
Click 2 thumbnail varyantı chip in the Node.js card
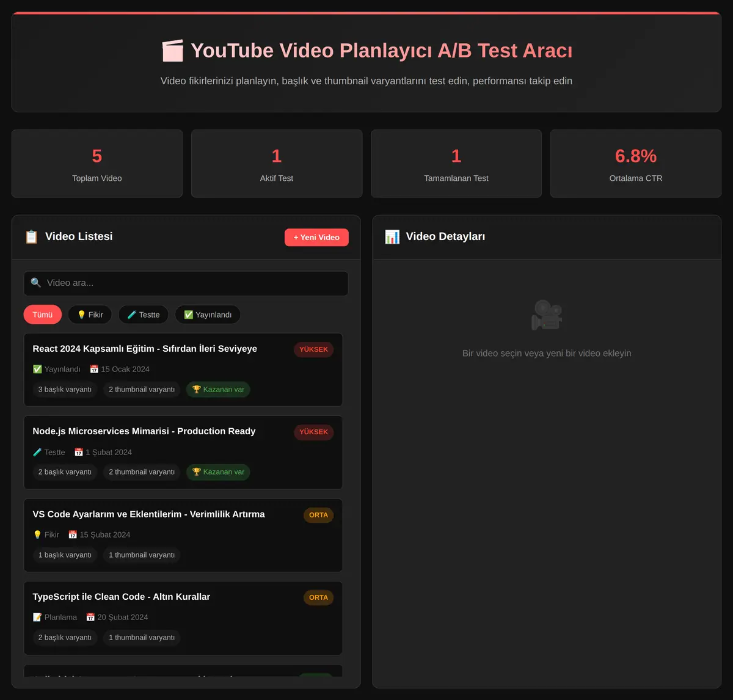(x=142, y=472)
